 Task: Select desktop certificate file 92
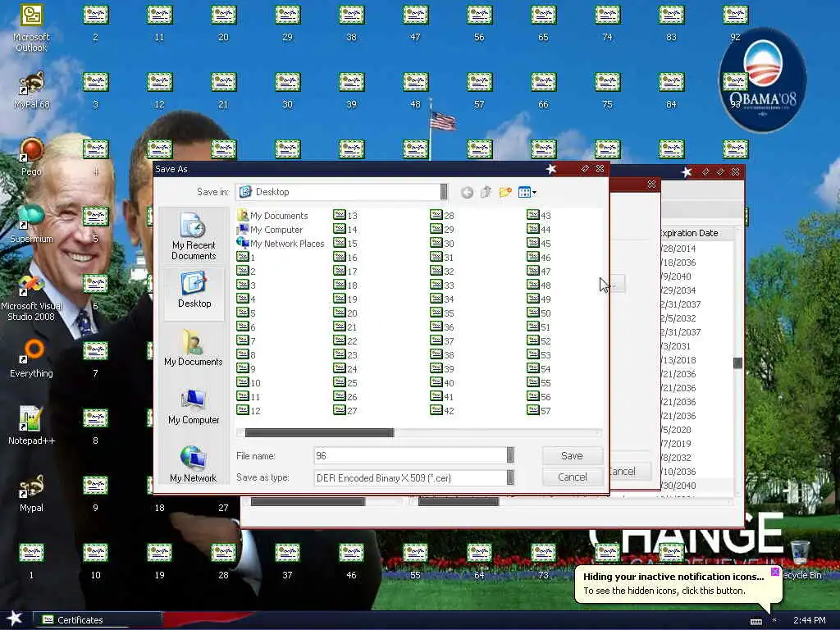point(735,23)
